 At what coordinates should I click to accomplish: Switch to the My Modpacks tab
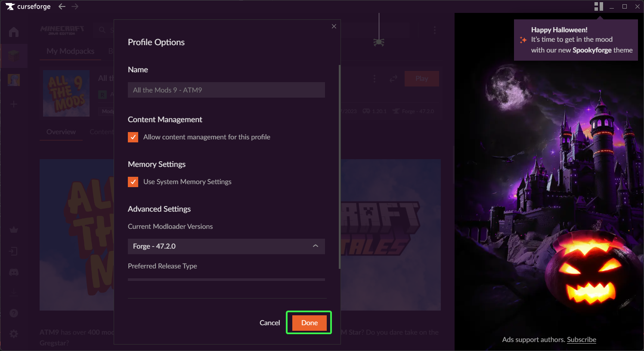pyautogui.click(x=71, y=51)
